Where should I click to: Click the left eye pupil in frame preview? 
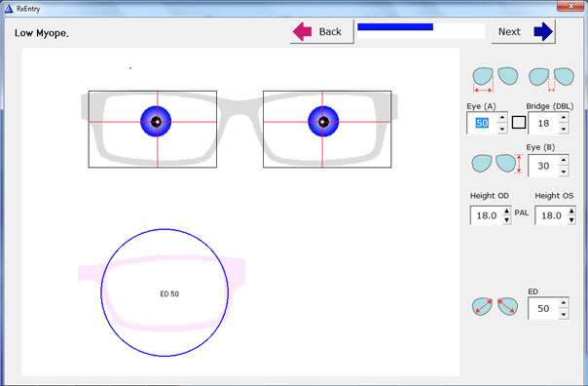coord(157,122)
